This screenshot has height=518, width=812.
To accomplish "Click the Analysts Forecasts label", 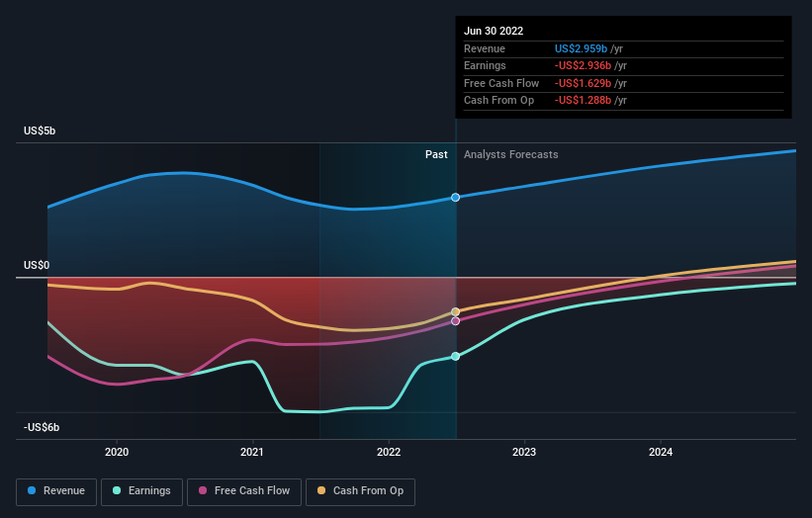I will point(510,155).
